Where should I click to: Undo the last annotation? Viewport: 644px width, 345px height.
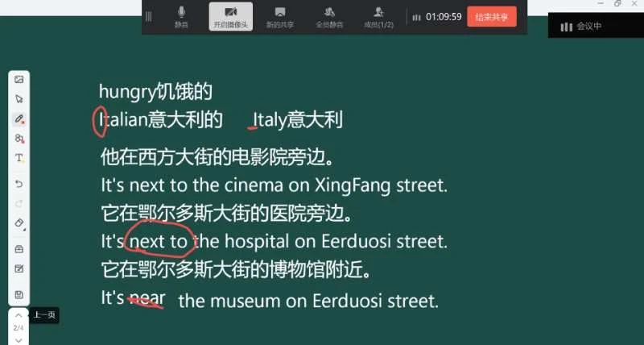19,184
